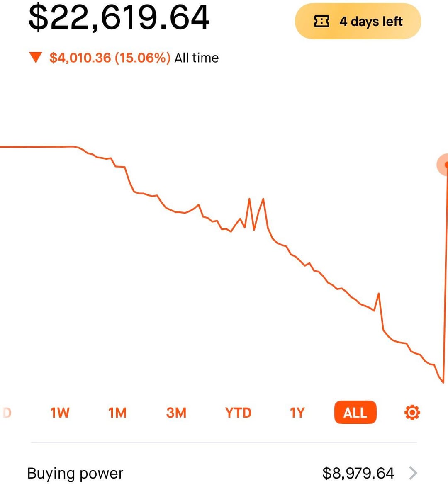Show the 3M chart range
This screenshot has height=503, width=448.
click(x=176, y=413)
